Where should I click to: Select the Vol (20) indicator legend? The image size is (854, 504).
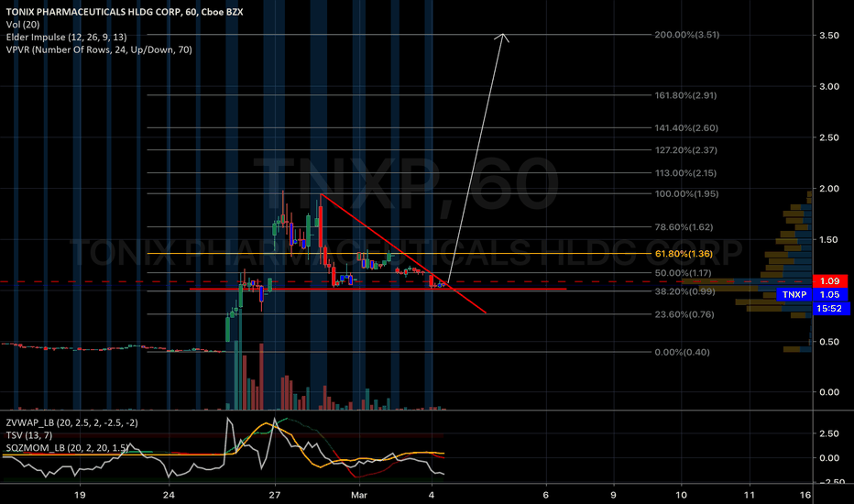23,25
